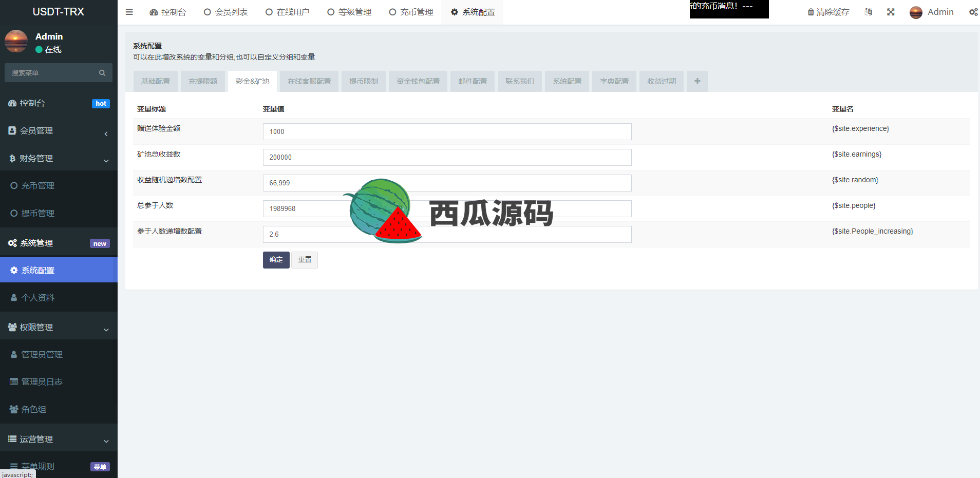Open the 充币管理 top navigation tab
Viewport: 980px width, 478px height.
pyautogui.click(x=411, y=12)
